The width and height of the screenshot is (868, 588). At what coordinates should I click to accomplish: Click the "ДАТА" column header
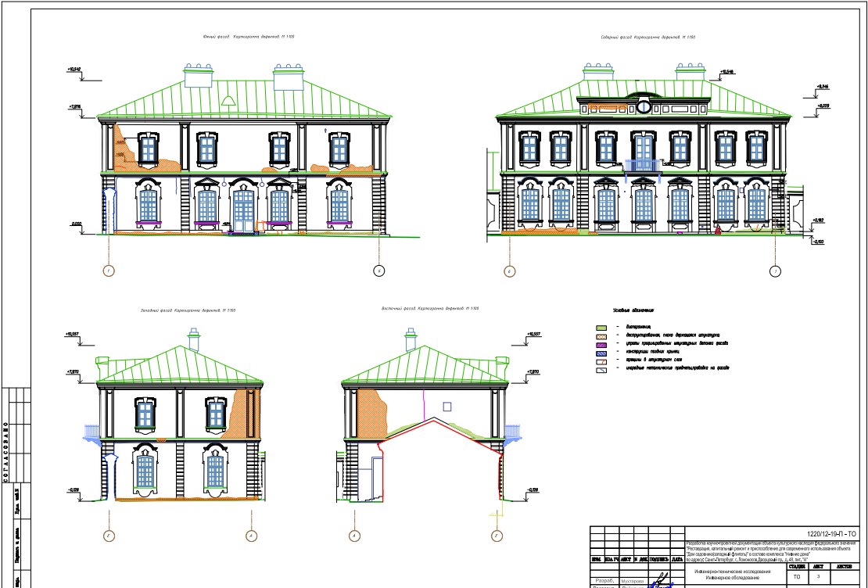pos(677,559)
